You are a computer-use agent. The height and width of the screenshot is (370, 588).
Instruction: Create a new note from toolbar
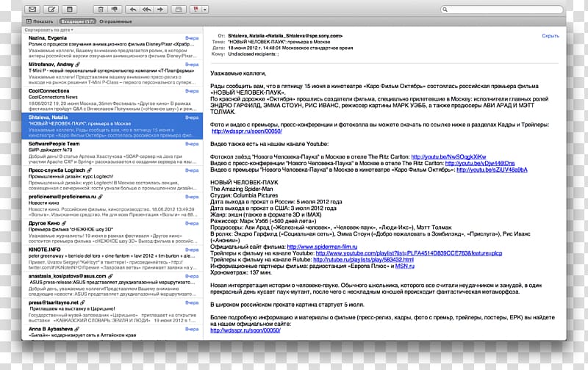(x=69, y=10)
